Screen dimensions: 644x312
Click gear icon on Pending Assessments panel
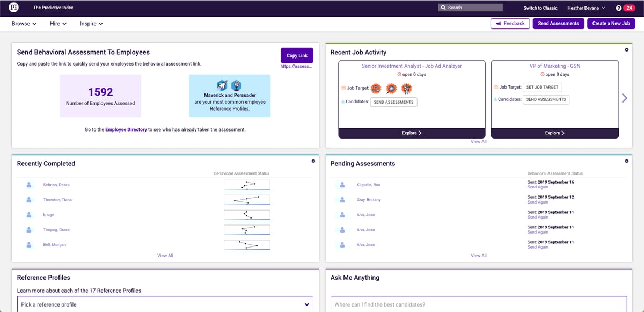tap(627, 161)
